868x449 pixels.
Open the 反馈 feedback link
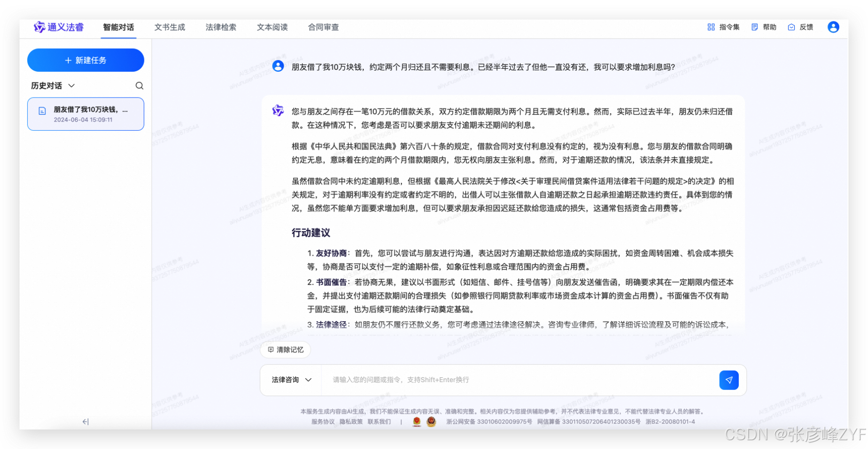(x=801, y=27)
